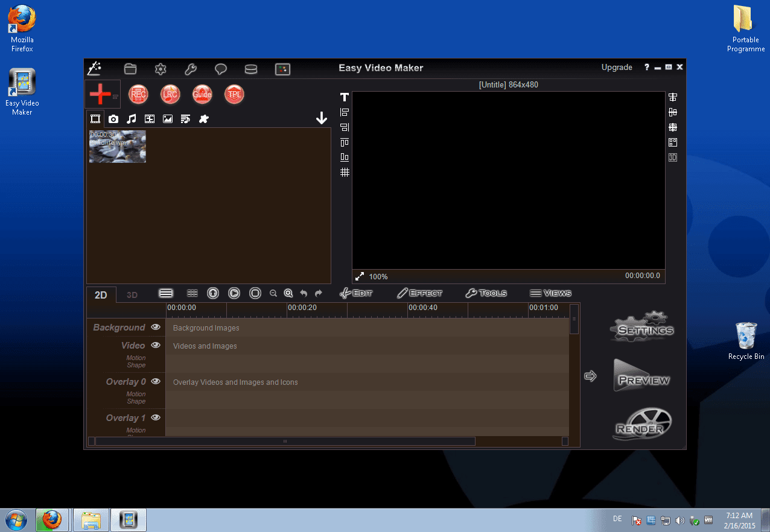Open project folder icon in top toolbar
The width and height of the screenshot is (770, 532).
click(x=130, y=69)
